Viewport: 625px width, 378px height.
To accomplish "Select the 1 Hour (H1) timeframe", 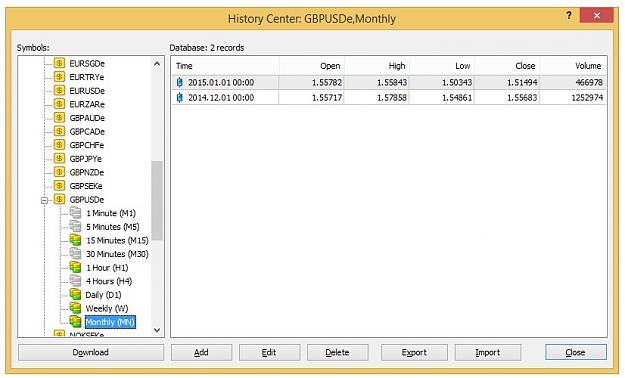I will point(107,268).
